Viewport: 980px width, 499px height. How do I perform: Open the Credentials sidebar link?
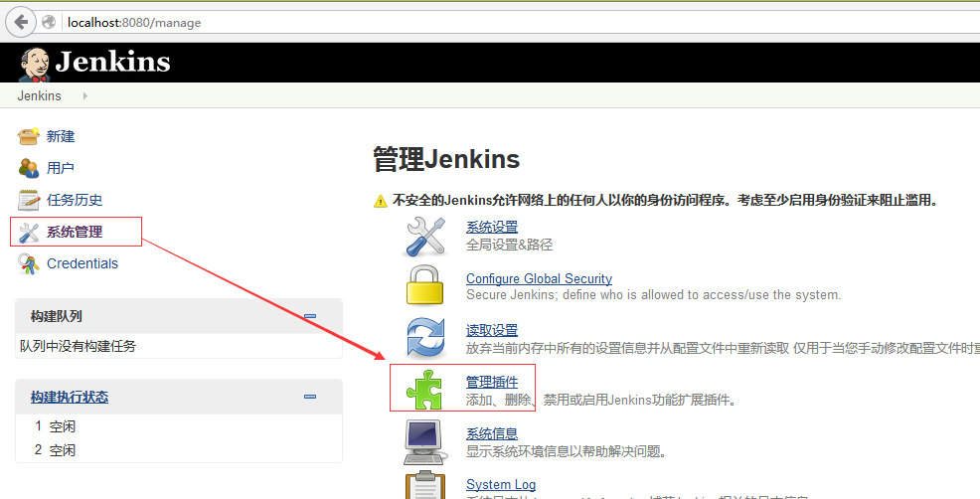click(x=82, y=263)
